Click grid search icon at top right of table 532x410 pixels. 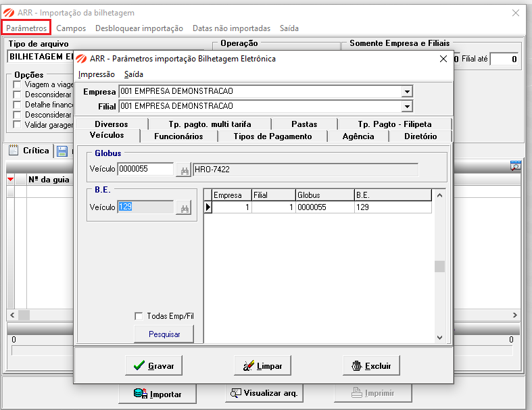pos(515,165)
